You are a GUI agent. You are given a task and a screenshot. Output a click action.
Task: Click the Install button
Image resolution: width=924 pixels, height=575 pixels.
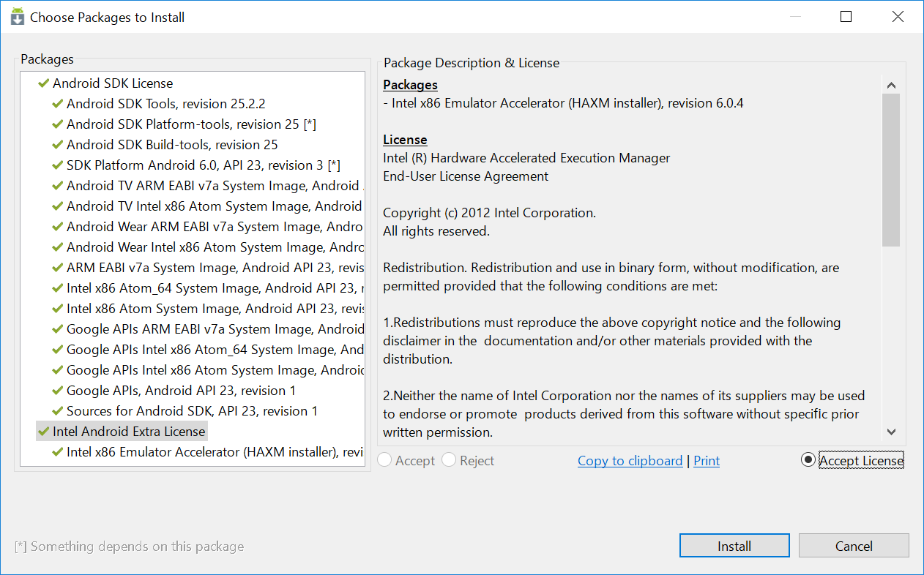(x=734, y=546)
